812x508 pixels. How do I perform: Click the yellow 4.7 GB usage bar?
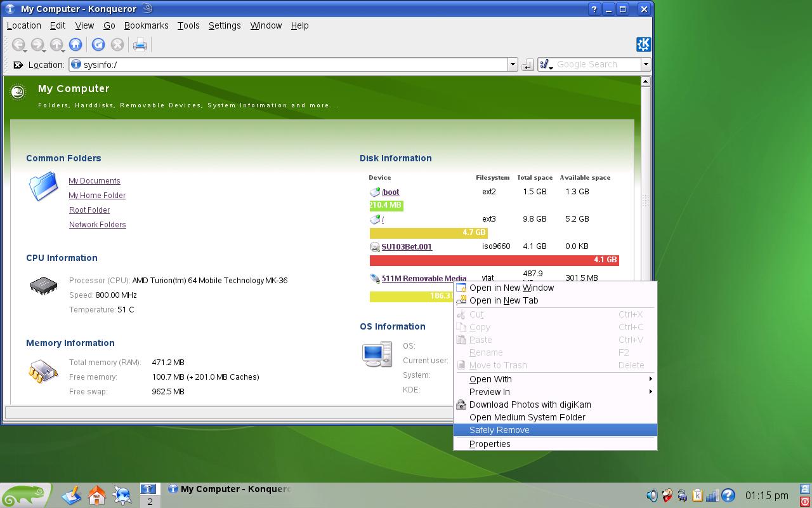428,232
